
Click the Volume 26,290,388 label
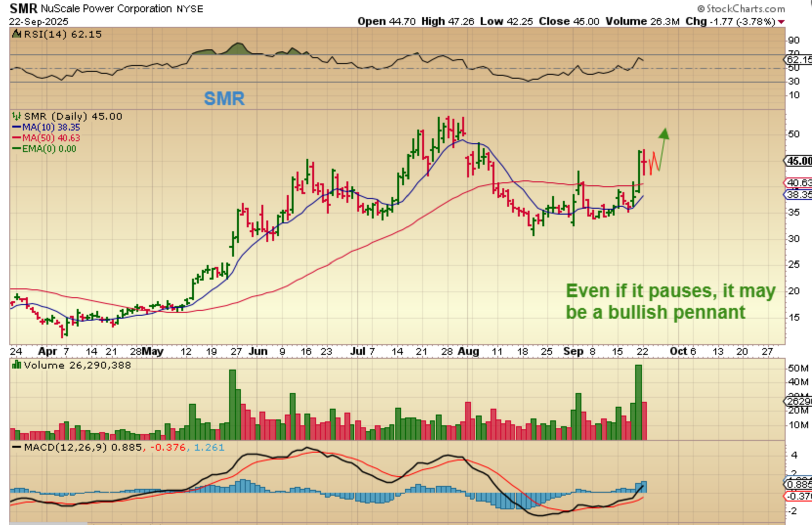click(x=77, y=365)
